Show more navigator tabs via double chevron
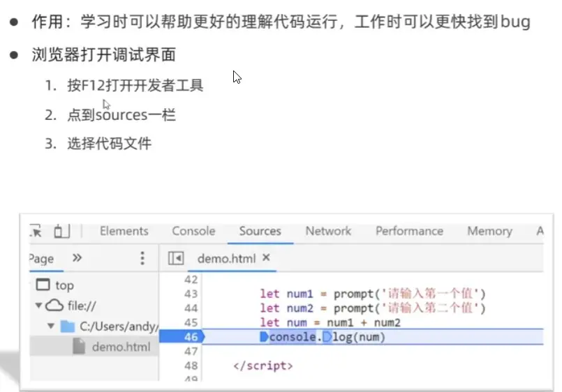The image size is (562, 392). click(77, 258)
